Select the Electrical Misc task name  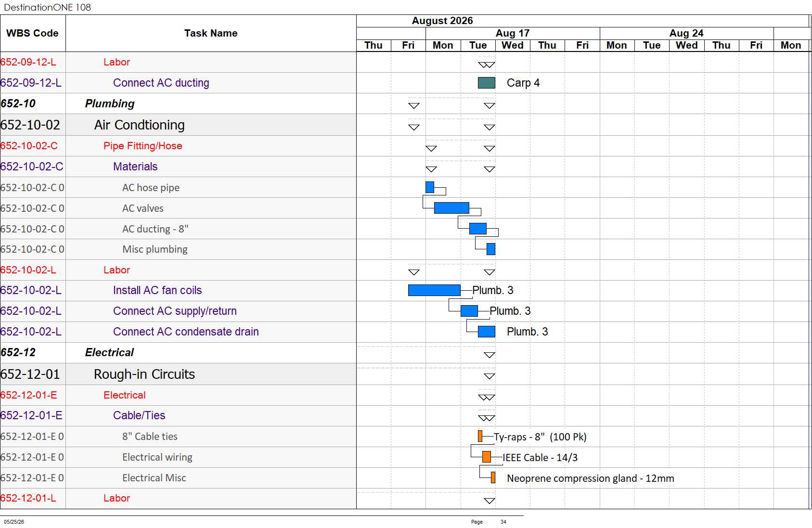point(154,478)
